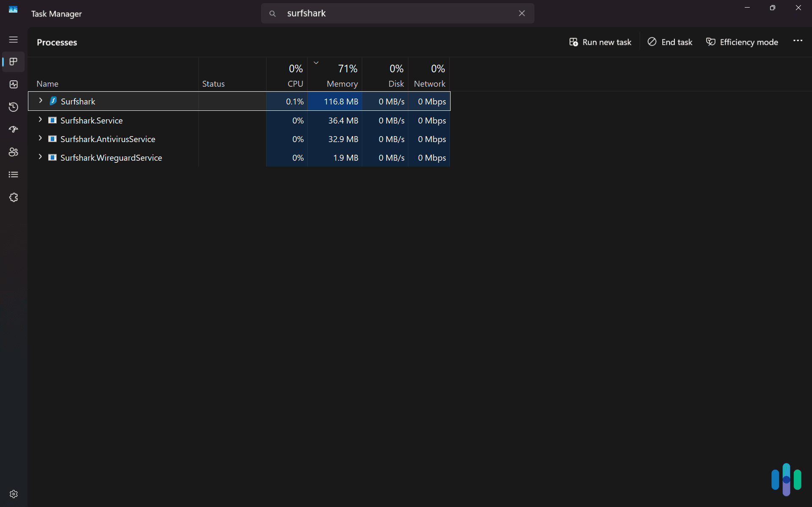Viewport: 812px width, 507px height.
Task: Enable Efficiency mode for Surfshark
Action: pos(742,42)
